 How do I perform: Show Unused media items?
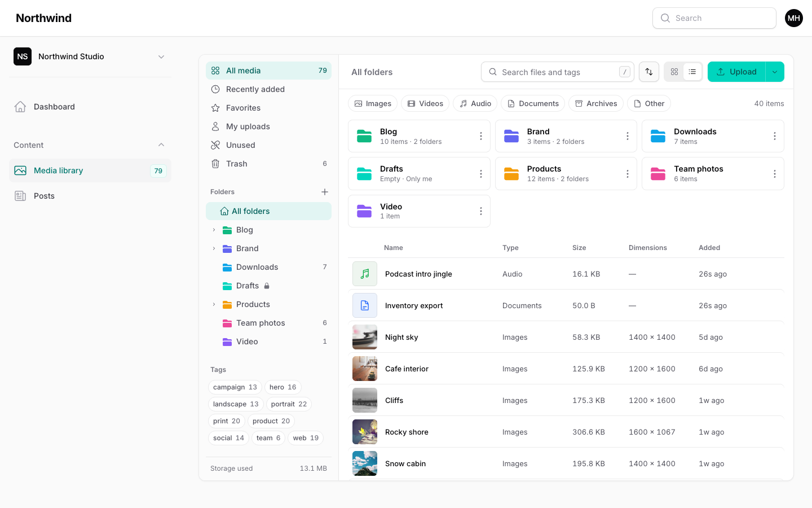[268, 145]
